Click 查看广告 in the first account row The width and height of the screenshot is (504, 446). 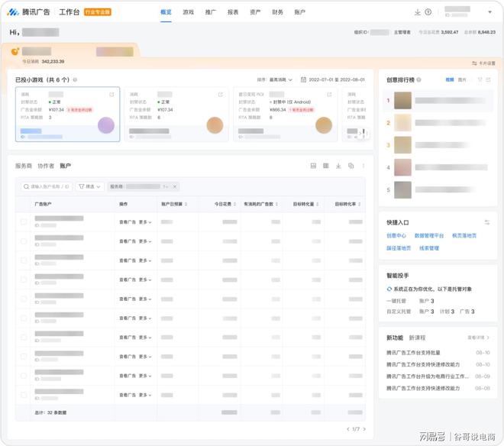coord(127,221)
